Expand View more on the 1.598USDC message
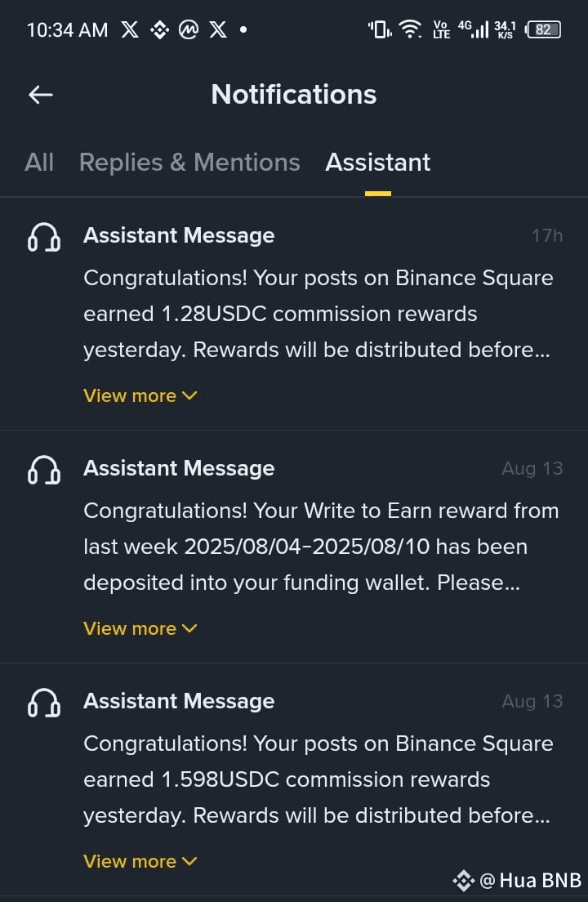 (140, 861)
